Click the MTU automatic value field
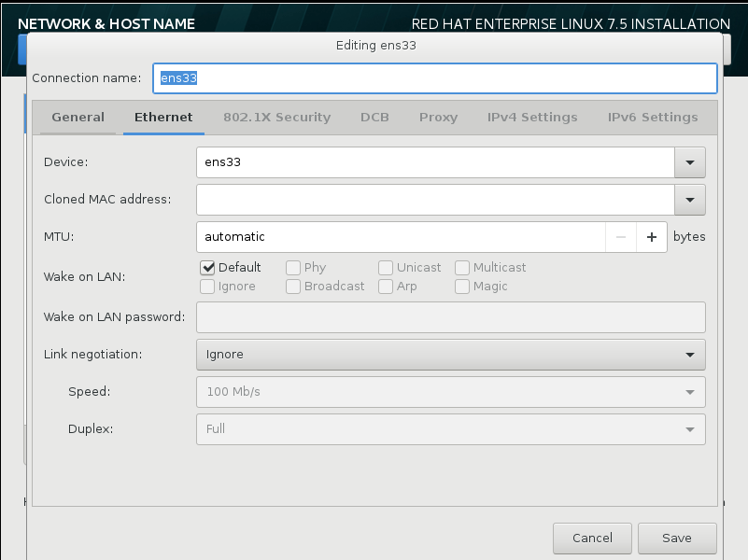The width and height of the screenshot is (748, 560). (x=401, y=237)
